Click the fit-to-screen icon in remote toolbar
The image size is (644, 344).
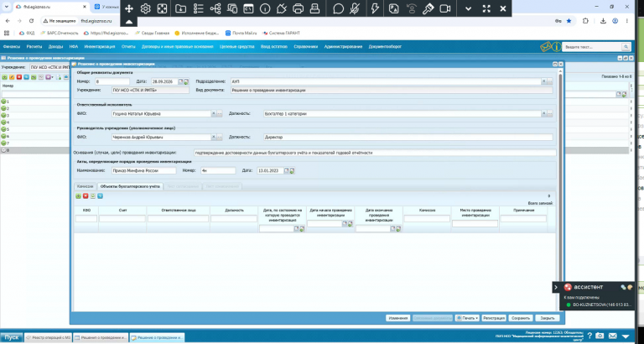162,8
